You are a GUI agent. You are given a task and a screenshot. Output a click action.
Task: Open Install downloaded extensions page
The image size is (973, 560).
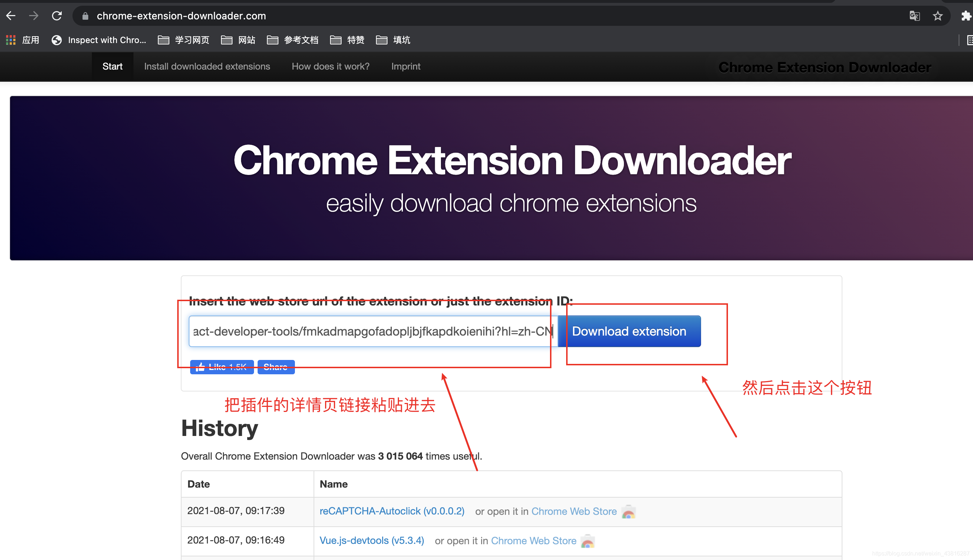point(207,67)
